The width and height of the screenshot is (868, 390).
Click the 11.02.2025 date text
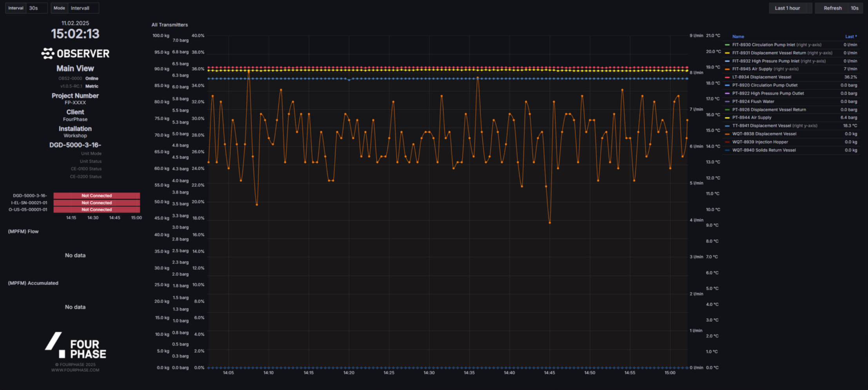coord(75,23)
